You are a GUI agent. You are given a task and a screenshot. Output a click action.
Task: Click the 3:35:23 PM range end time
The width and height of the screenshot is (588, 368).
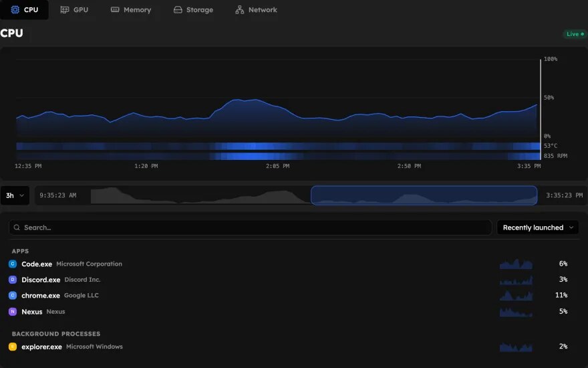coord(565,195)
